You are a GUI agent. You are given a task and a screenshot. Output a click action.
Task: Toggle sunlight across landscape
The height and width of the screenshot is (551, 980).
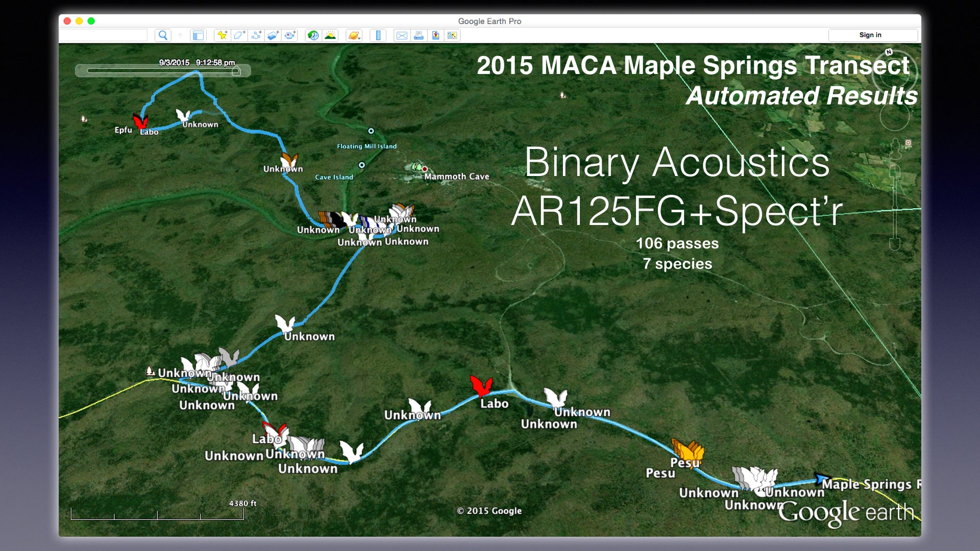tap(330, 35)
